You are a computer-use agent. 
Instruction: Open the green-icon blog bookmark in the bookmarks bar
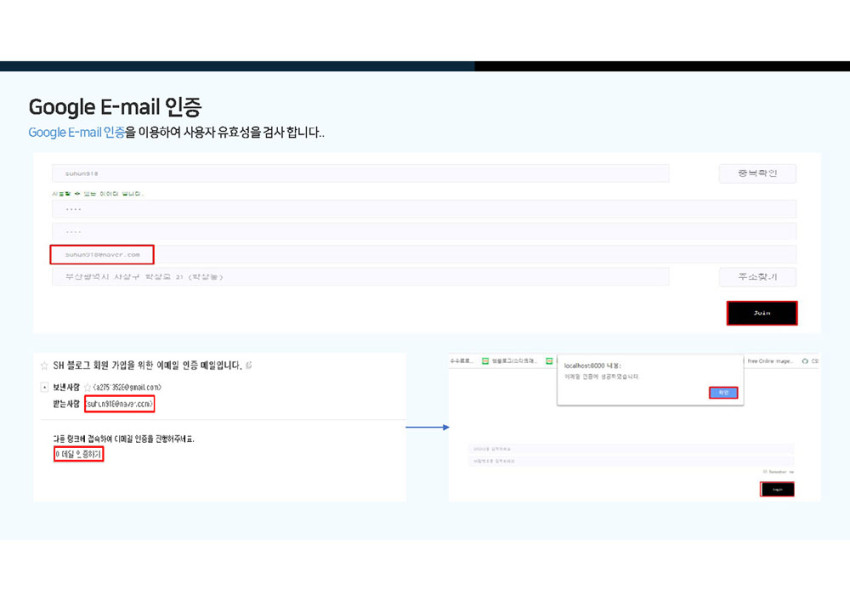tap(510, 361)
